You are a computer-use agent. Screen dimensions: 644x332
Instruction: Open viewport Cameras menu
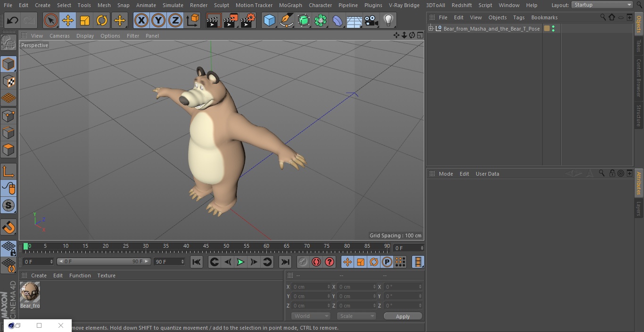point(59,36)
